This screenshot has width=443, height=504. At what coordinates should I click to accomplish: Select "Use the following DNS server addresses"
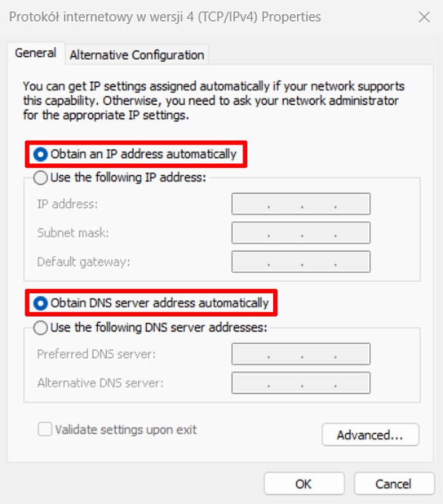[41, 328]
